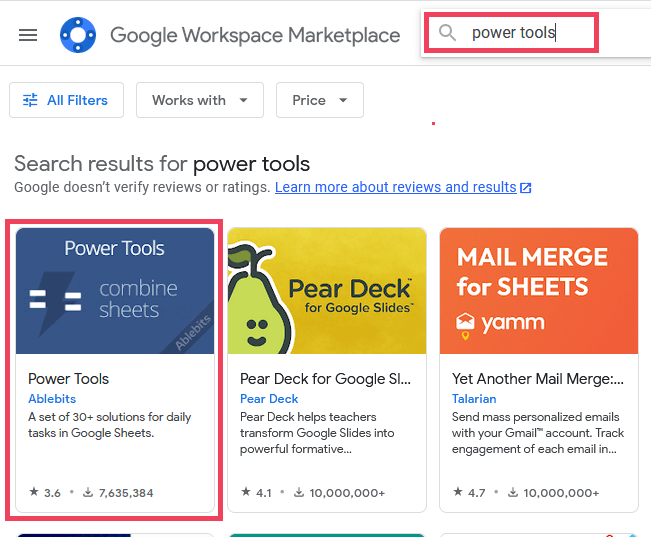Image resolution: width=651 pixels, height=537 pixels.
Task: Open the Pear Deck banner image
Action: tap(327, 291)
